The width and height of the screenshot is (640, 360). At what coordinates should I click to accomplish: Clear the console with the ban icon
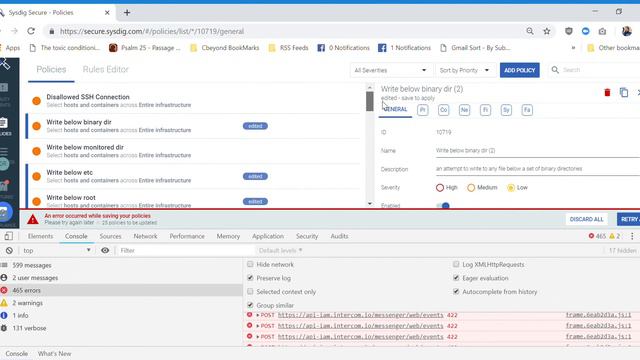point(9,250)
